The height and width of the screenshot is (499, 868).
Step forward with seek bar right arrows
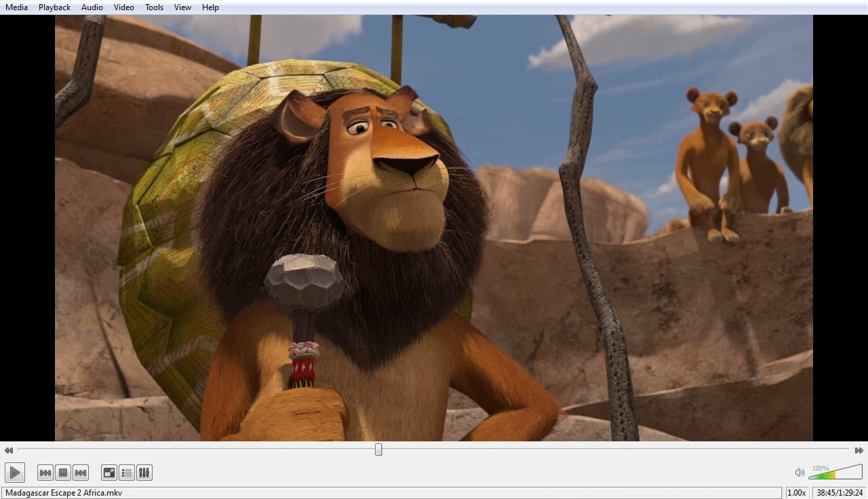tap(859, 450)
